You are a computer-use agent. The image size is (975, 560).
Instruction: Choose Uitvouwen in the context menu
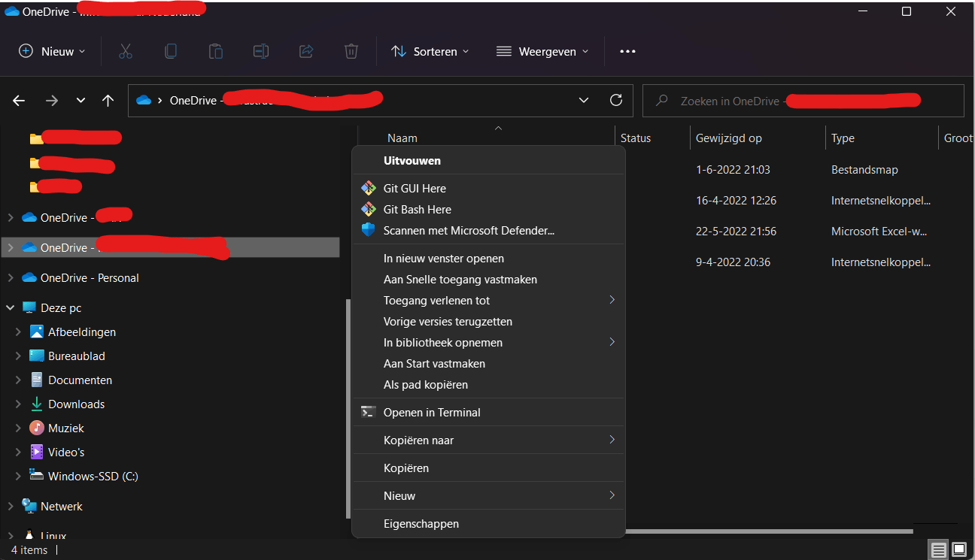pyautogui.click(x=488, y=161)
